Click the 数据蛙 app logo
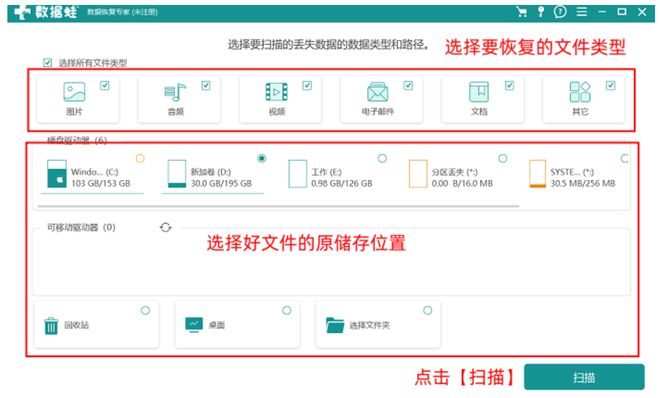 (46, 12)
